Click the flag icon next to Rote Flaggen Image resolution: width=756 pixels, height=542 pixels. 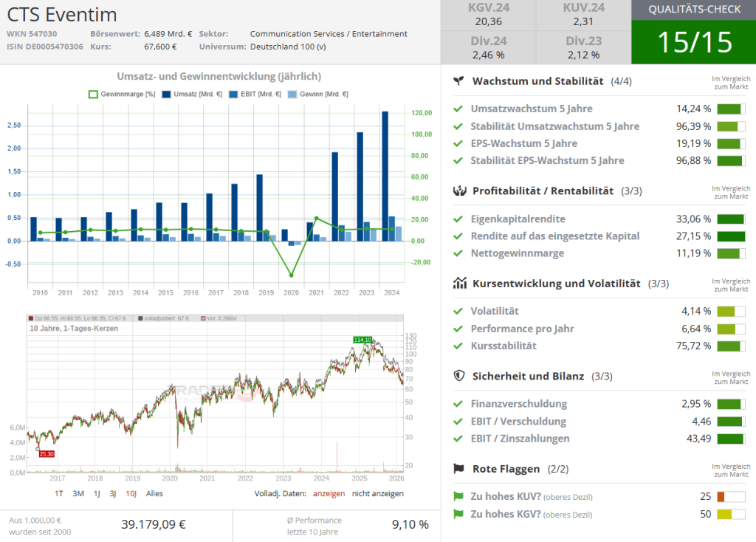[x=459, y=468]
